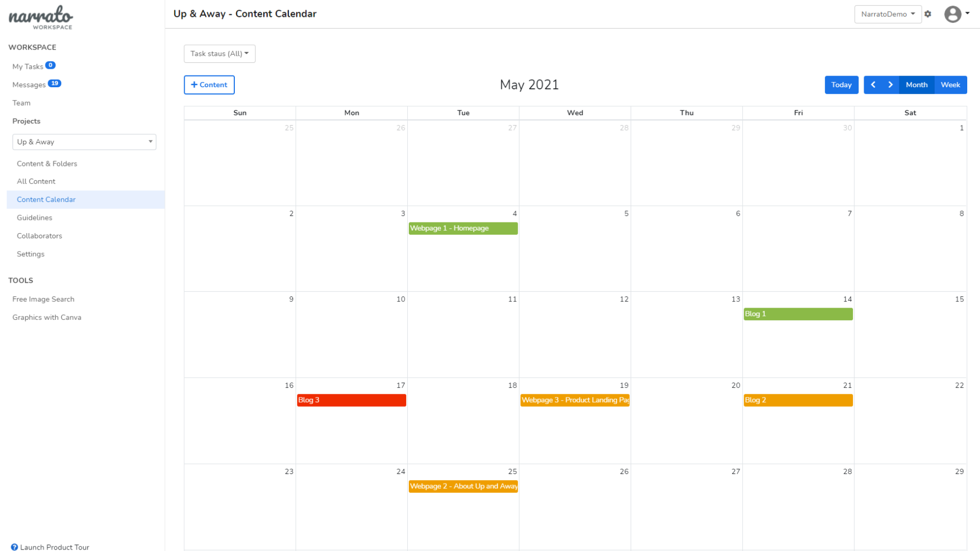Image resolution: width=980 pixels, height=551 pixels.
Task: Select Free Image Search under Tools
Action: coord(43,299)
